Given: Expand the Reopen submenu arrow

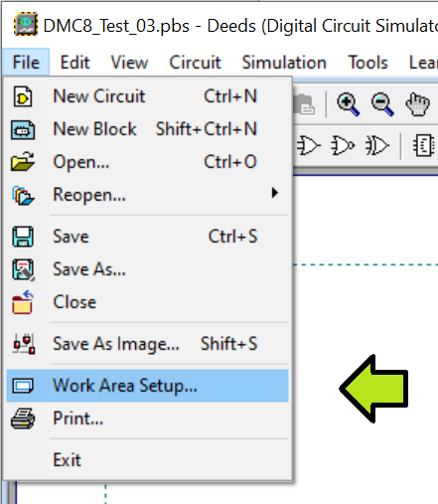Looking at the screenshot, I should pyautogui.click(x=274, y=193).
